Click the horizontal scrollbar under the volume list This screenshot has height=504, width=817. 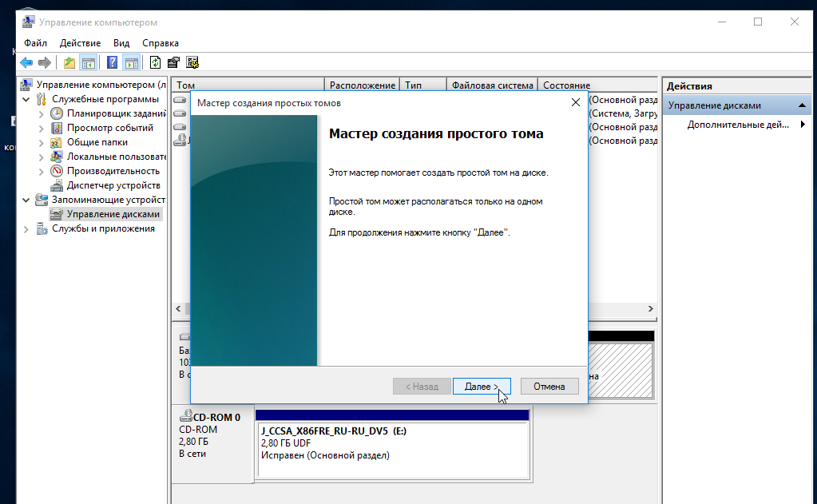point(623,309)
